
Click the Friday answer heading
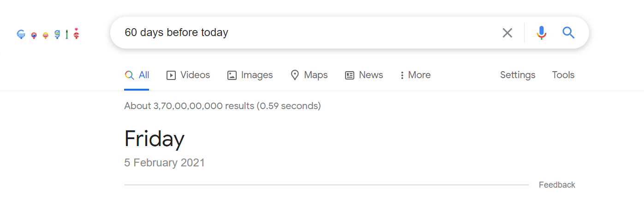point(155,138)
